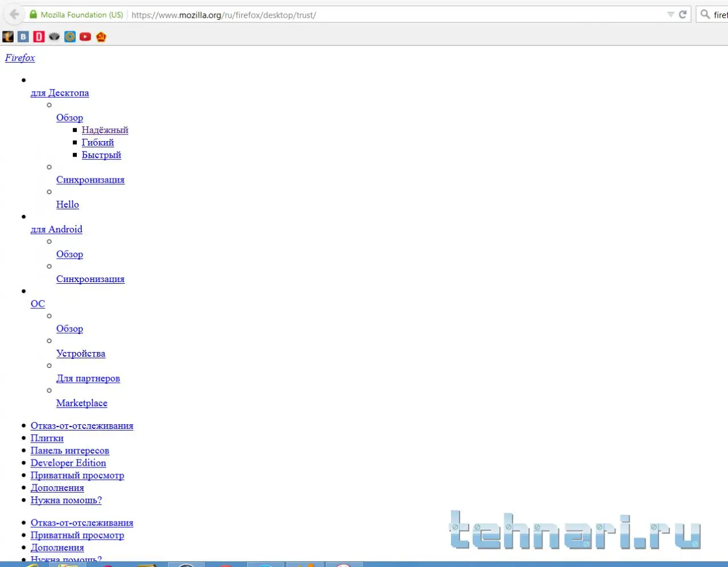Open the blue bookmark icon with concentric rings

pyautogui.click(x=70, y=37)
